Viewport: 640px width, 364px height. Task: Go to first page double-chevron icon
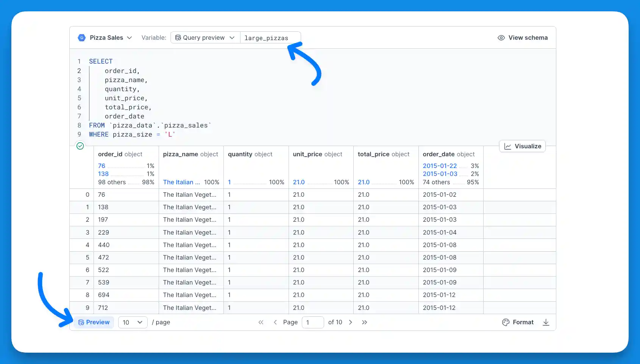point(261,322)
